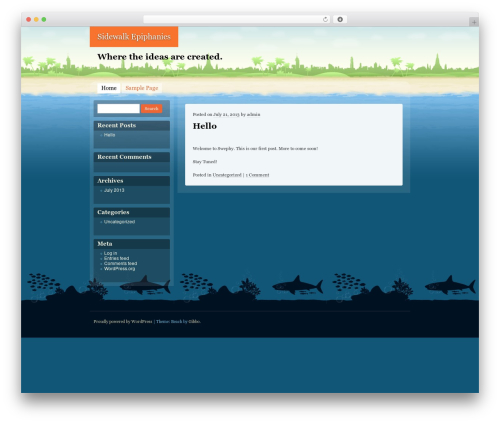
Task: Select the Home menu tab
Action: click(109, 88)
